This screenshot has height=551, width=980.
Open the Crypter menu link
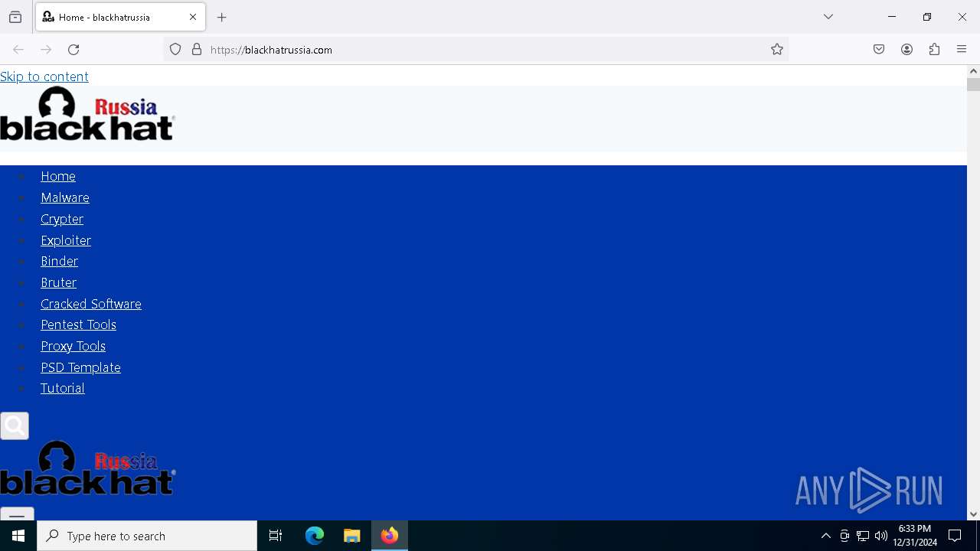(x=62, y=219)
